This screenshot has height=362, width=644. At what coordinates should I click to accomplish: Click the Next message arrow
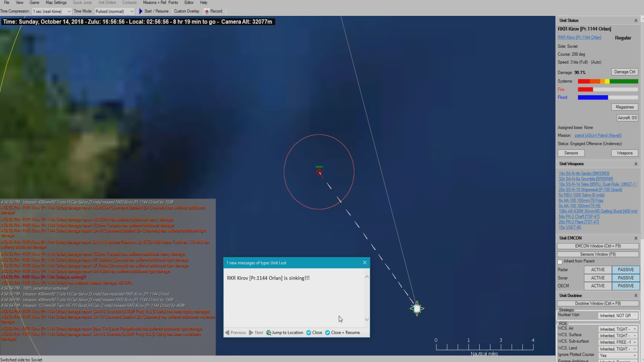click(251, 333)
